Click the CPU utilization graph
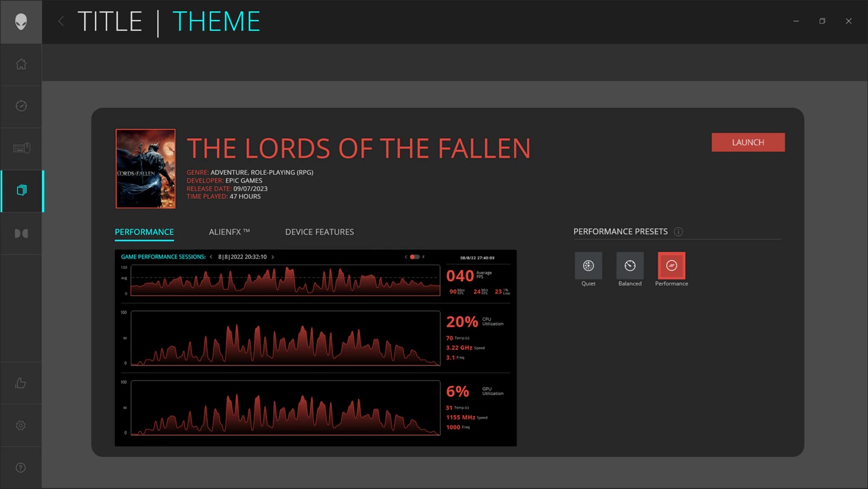 (285, 338)
